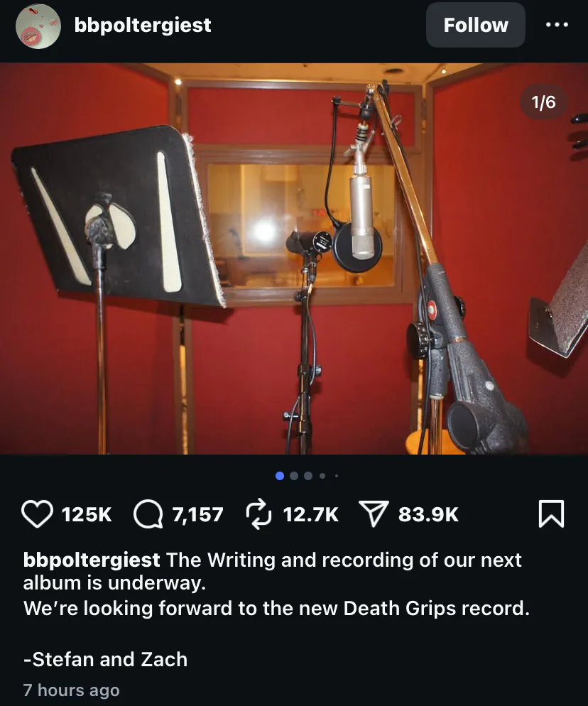Click bbpoltergiest username in the caption
Viewport: 588px width, 706px height.
click(x=92, y=560)
